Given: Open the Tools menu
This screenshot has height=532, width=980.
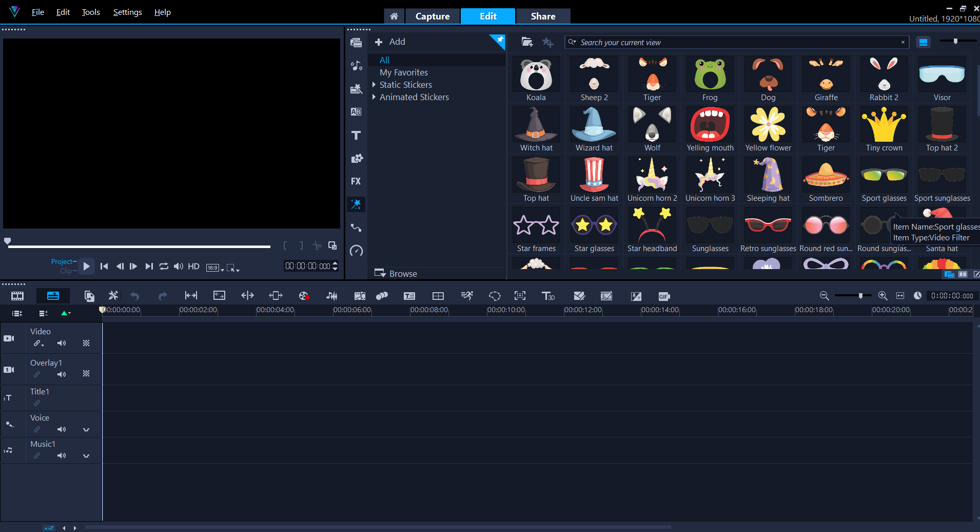Looking at the screenshot, I should (x=91, y=12).
